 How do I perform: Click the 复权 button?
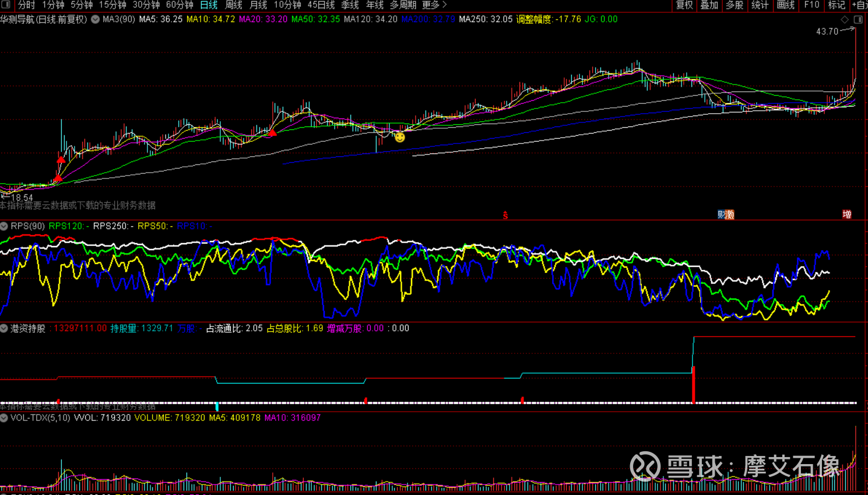[684, 5]
